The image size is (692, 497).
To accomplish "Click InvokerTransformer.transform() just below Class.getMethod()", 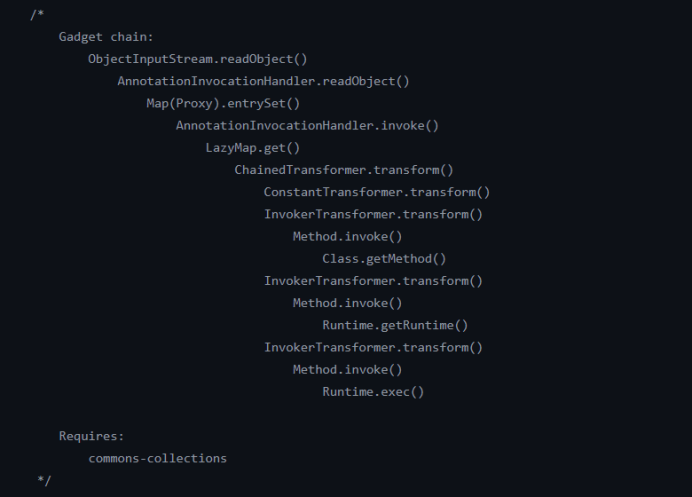I will [x=373, y=281].
